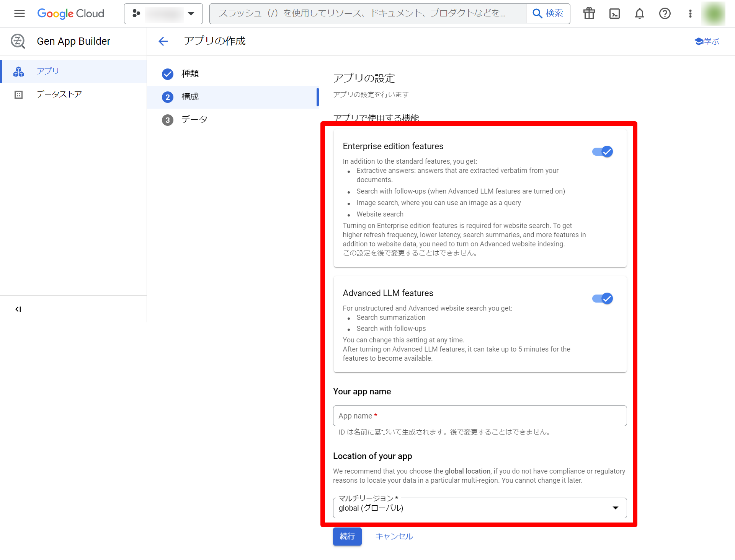Click the back arrow beside アプリの作成
Screen dimensions: 735x560
(x=163, y=41)
